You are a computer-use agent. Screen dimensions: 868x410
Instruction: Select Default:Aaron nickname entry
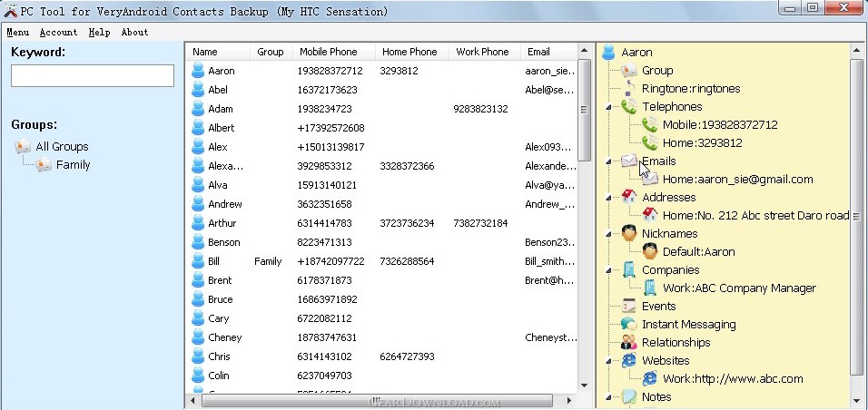point(699,252)
